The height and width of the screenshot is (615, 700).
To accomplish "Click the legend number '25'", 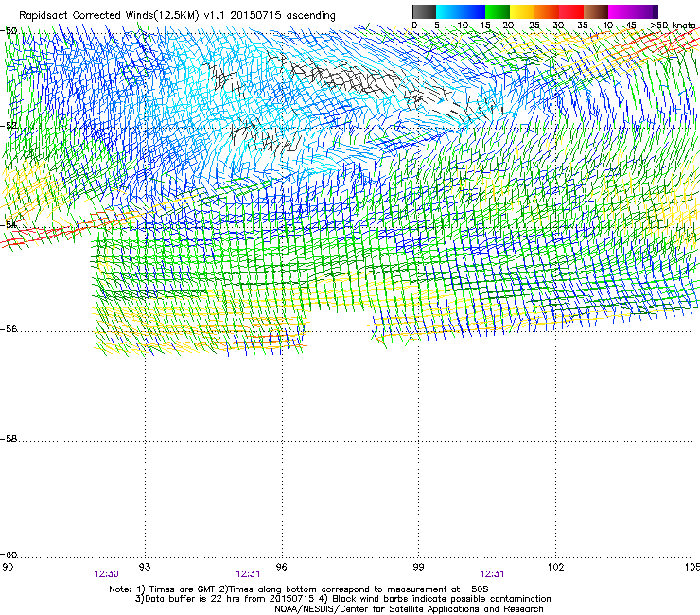I will coord(534,26).
